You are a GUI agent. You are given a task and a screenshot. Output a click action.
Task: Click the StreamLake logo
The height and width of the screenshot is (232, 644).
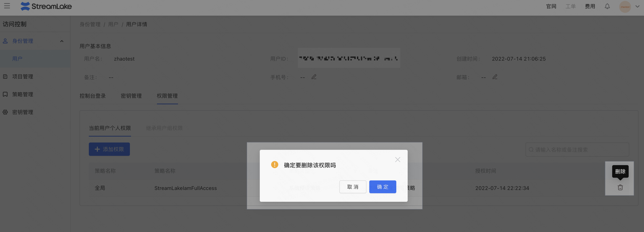coord(46,6)
